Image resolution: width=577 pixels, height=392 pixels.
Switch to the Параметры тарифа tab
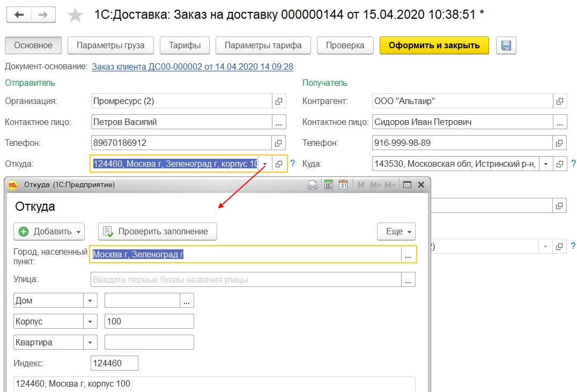click(x=263, y=45)
